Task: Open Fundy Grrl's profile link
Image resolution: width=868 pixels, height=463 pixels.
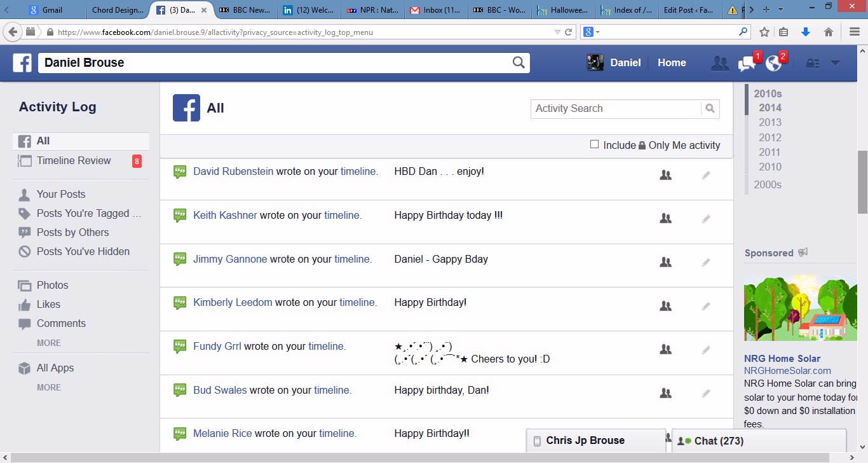Action: point(217,347)
